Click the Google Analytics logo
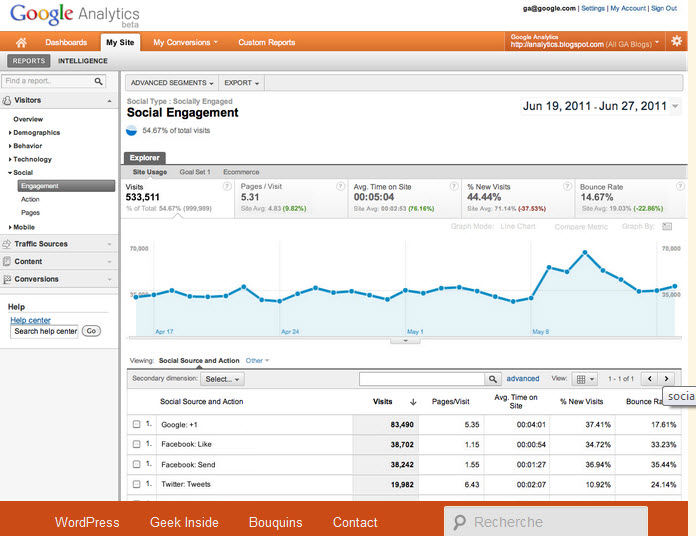 coord(75,15)
